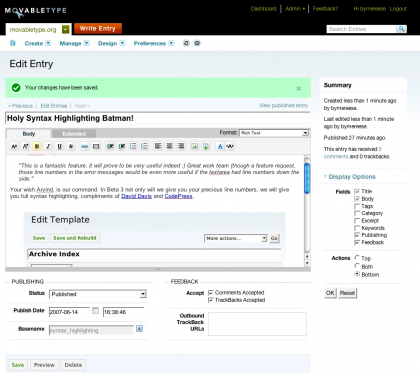The image size is (420, 376).
Task: Go to the blog home icon
Action: click(13, 43)
